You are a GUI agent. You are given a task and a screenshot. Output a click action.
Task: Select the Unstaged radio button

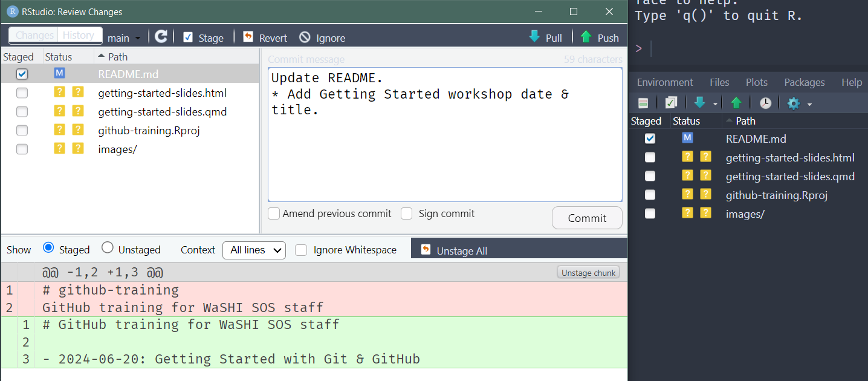pyautogui.click(x=108, y=248)
